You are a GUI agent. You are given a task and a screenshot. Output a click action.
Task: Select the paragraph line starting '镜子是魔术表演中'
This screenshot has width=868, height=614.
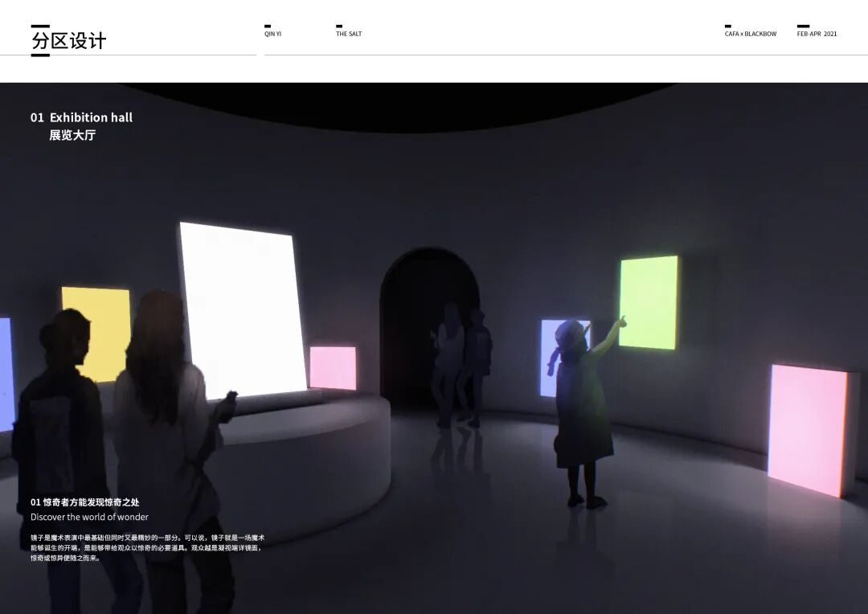[148, 538]
